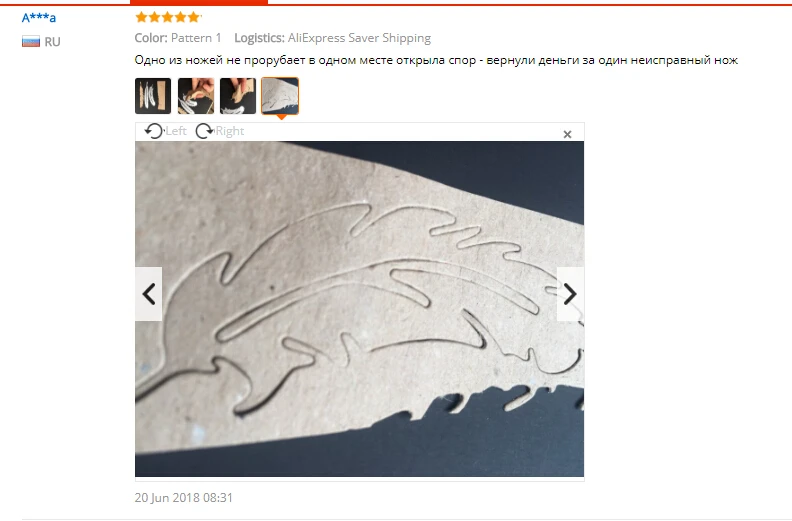Click the "Right" rotation label

click(x=230, y=131)
